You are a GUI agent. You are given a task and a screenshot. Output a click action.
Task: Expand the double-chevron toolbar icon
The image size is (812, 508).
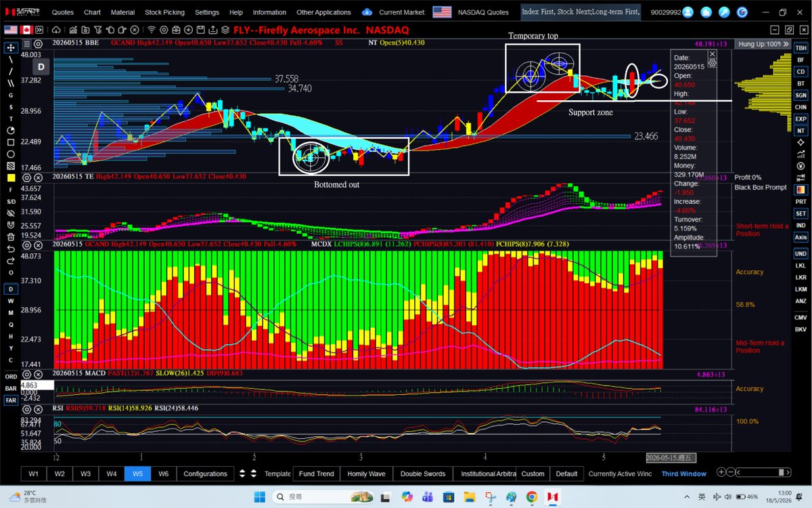(40, 30)
